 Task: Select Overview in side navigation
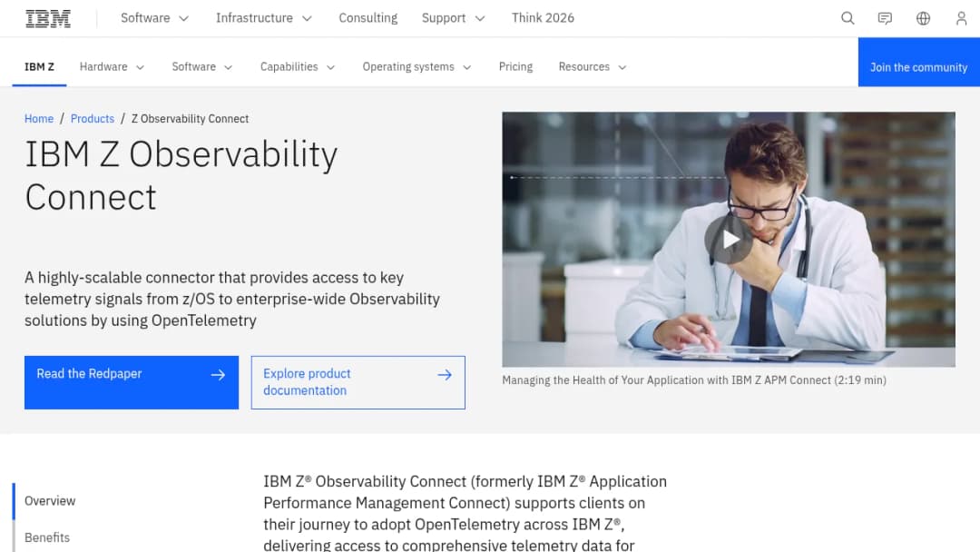pos(50,501)
